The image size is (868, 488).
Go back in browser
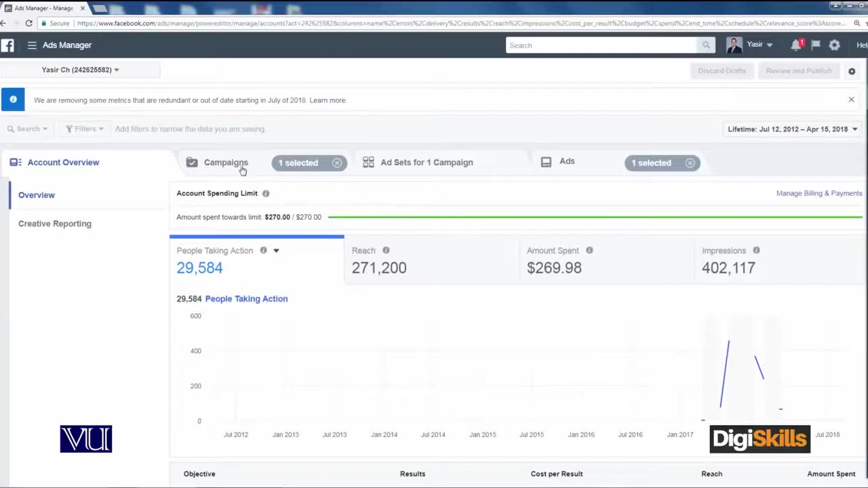(3, 23)
